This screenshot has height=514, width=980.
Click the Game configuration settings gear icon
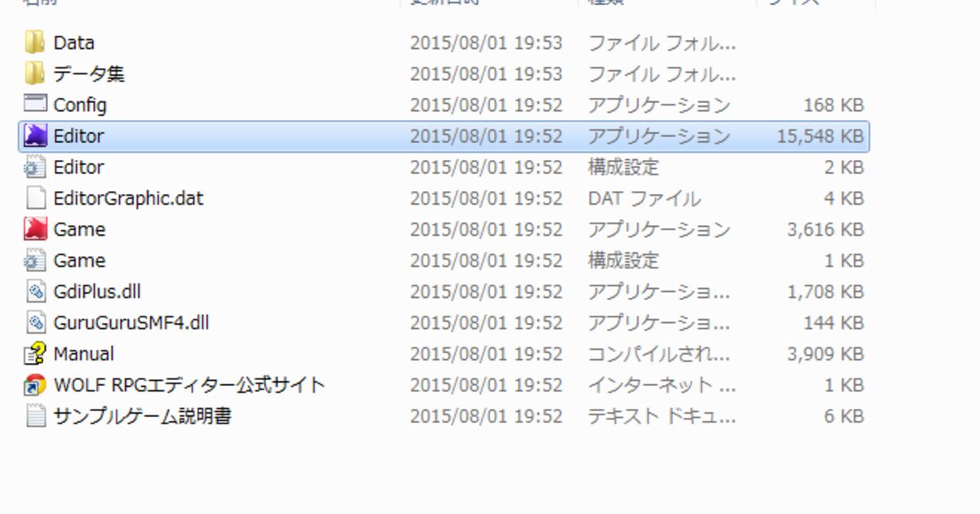tap(35, 260)
